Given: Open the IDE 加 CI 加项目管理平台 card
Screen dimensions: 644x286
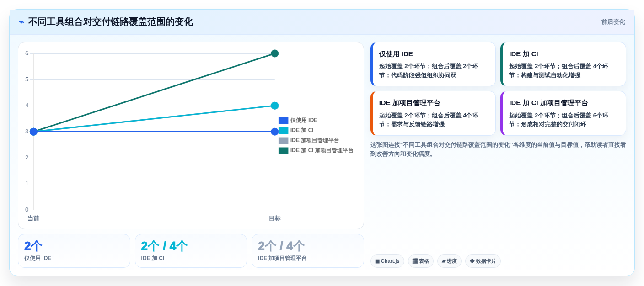Looking at the screenshot, I should pyautogui.click(x=563, y=113).
